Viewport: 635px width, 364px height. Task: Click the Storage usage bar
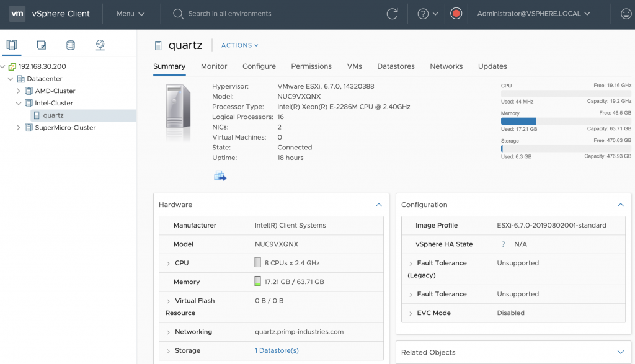coord(566,149)
